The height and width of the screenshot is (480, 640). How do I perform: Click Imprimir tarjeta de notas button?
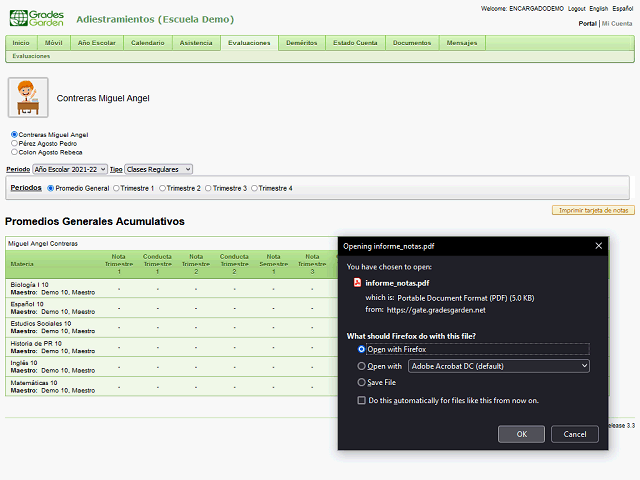tap(593, 211)
